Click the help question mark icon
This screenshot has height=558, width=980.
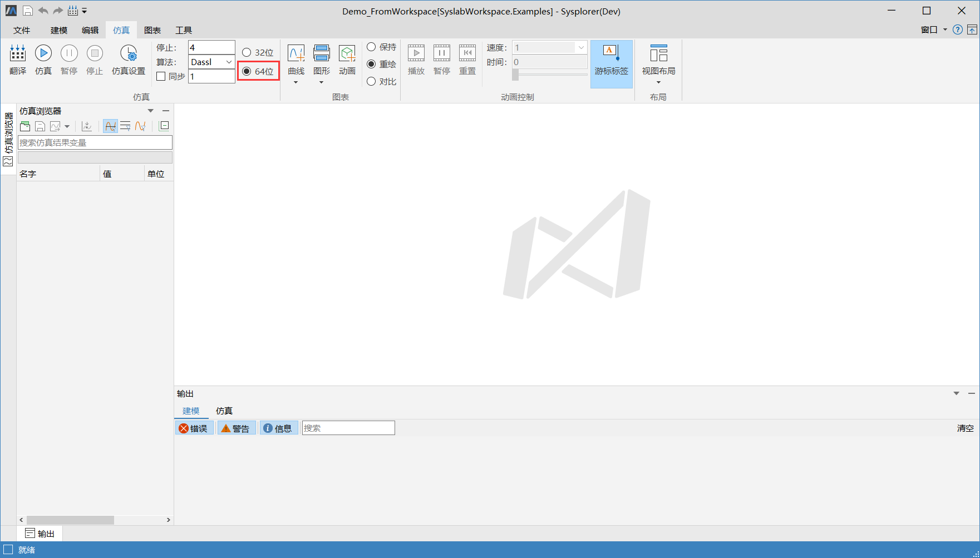tap(957, 30)
